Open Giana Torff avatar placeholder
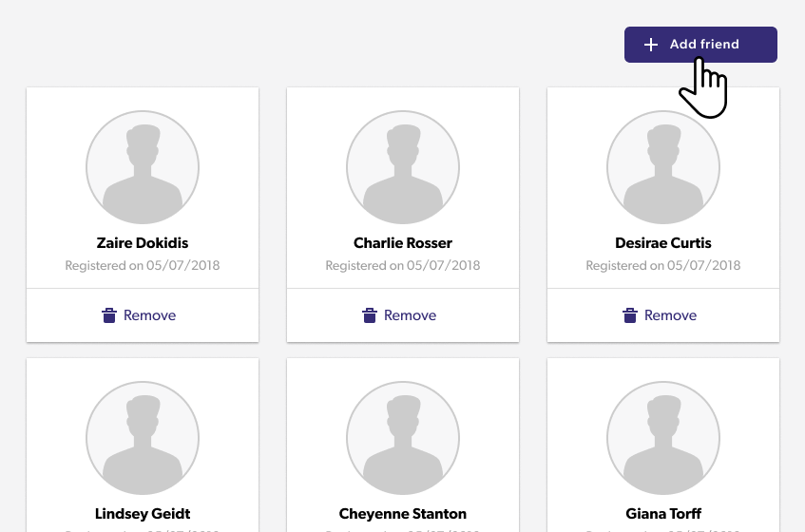Screen dimensions: 805x532 coord(663,438)
